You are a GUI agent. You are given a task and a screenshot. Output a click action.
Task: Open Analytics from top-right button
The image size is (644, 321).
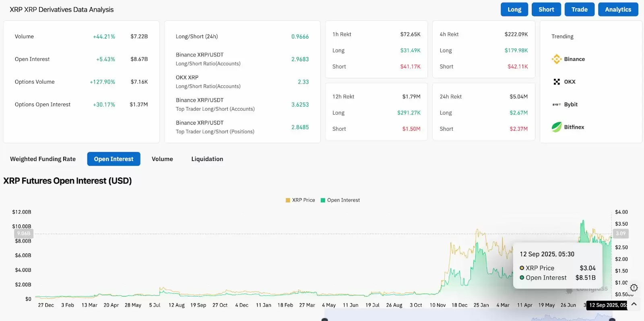[x=618, y=9]
